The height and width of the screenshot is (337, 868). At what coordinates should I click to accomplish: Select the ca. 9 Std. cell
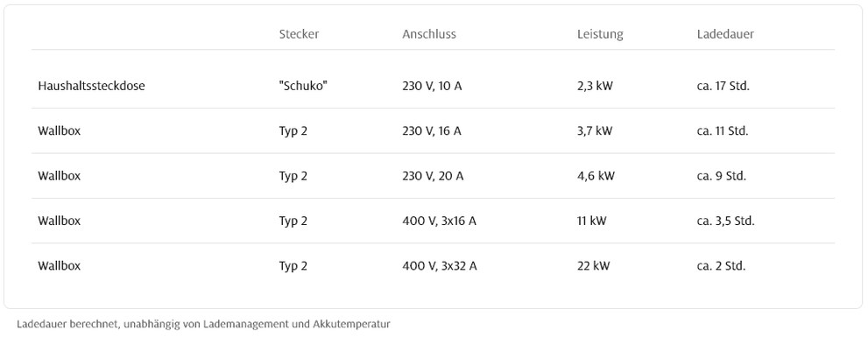(x=722, y=176)
